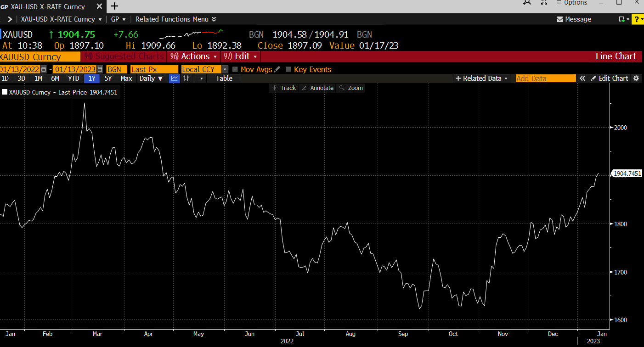Switch chart range to YTD

coord(73,78)
